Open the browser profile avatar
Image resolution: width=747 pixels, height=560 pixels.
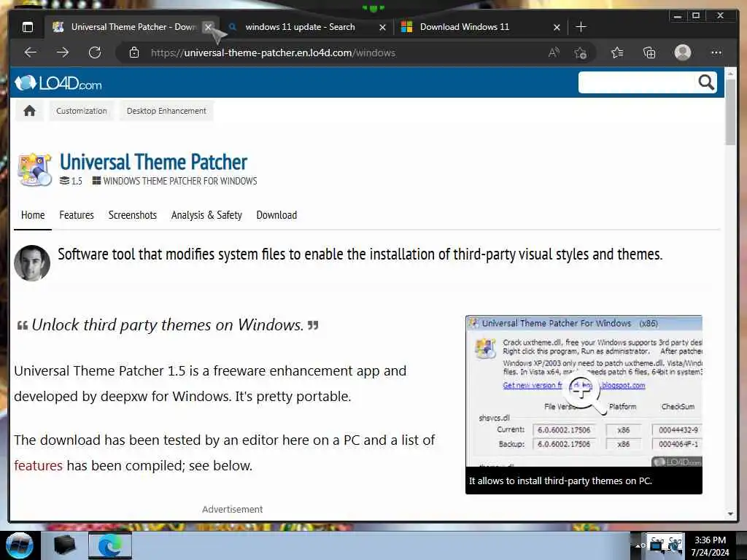(683, 52)
